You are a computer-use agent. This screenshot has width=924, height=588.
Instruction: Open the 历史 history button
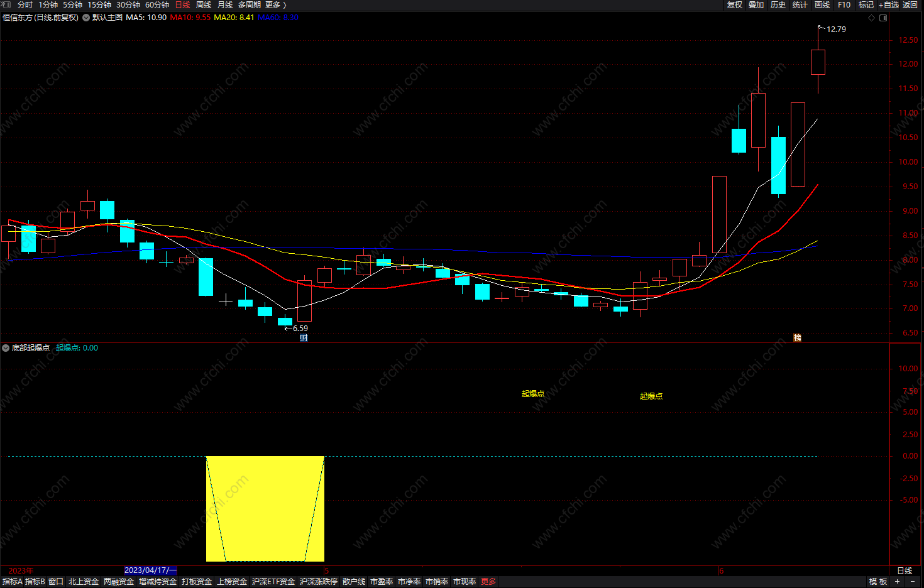(778, 5)
